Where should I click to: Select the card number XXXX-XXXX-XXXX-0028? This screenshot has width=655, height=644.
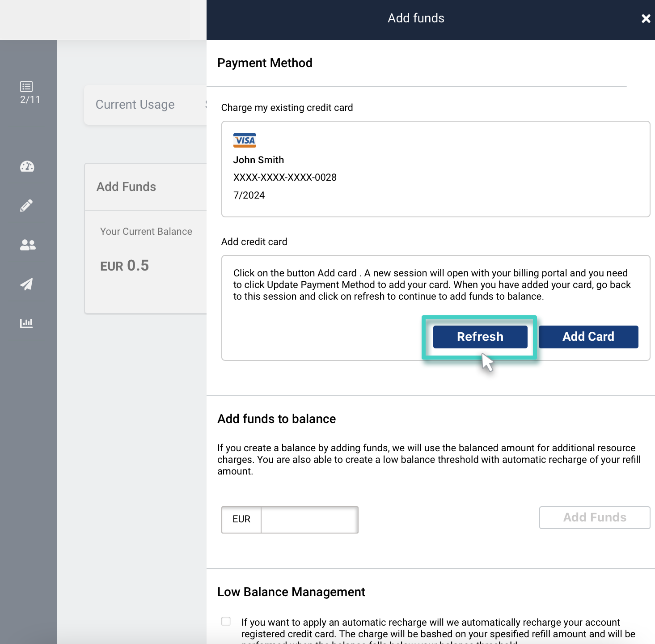[285, 178]
